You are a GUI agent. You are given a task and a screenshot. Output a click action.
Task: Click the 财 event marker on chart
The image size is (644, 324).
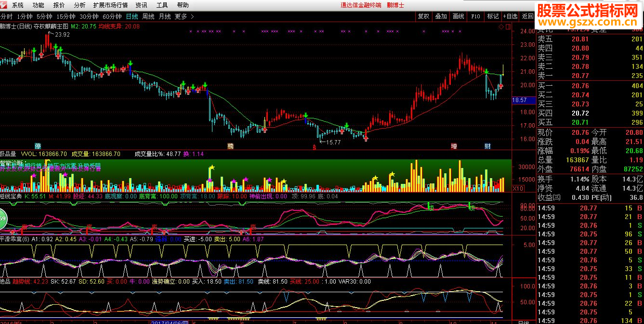[x=487, y=145]
